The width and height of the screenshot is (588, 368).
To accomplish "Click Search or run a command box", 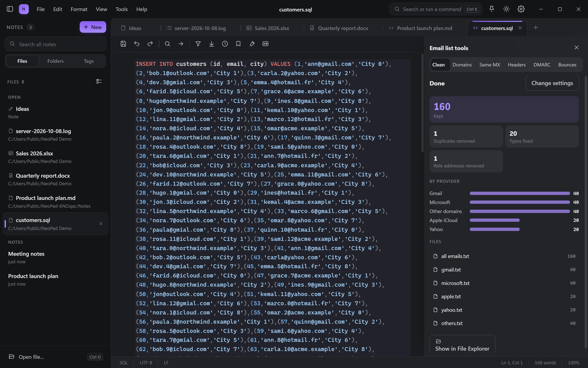I will pyautogui.click(x=436, y=9).
